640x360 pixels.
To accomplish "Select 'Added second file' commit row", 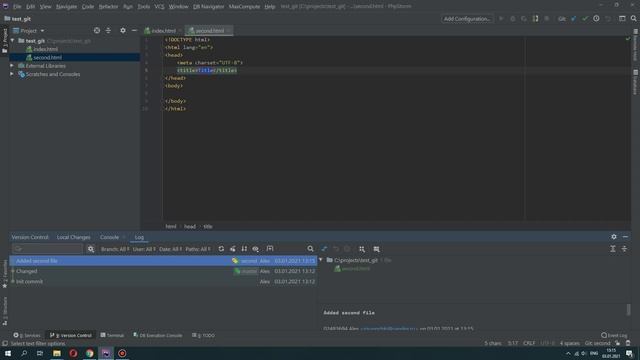I will 163,261.
